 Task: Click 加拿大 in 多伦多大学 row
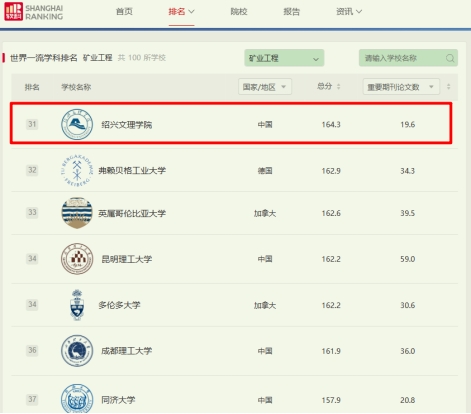pos(265,305)
